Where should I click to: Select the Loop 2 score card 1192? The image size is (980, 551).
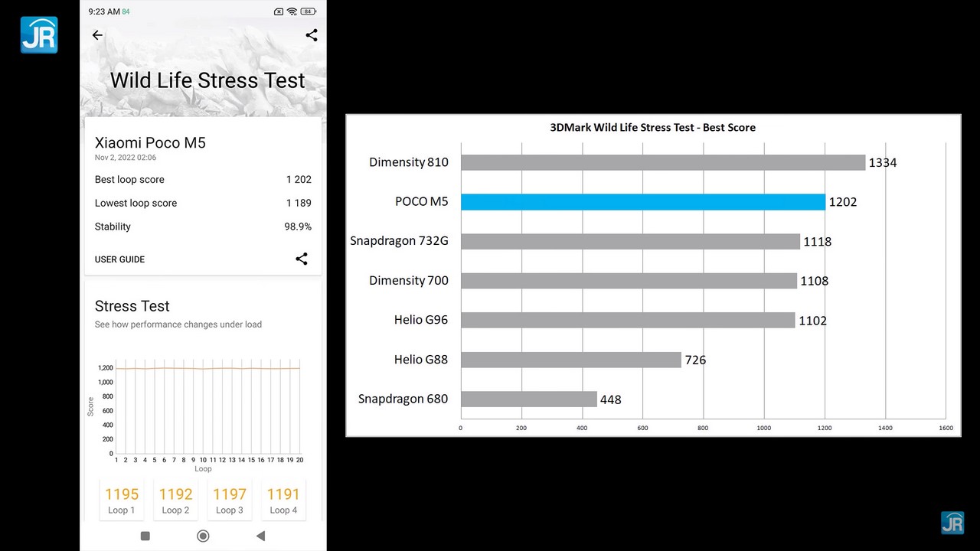[x=175, y=500]
